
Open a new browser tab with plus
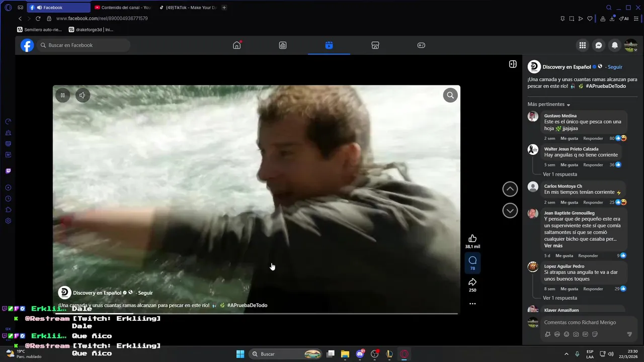(224, 8)
